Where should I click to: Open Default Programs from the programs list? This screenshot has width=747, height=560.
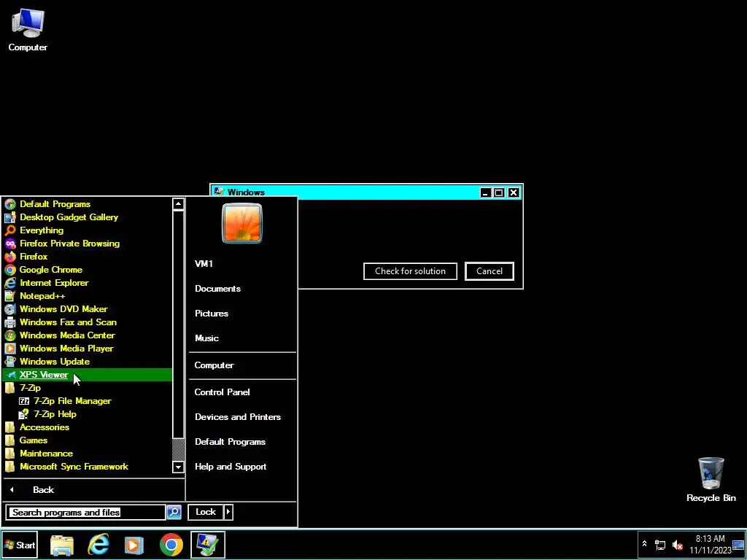point(88,204)
